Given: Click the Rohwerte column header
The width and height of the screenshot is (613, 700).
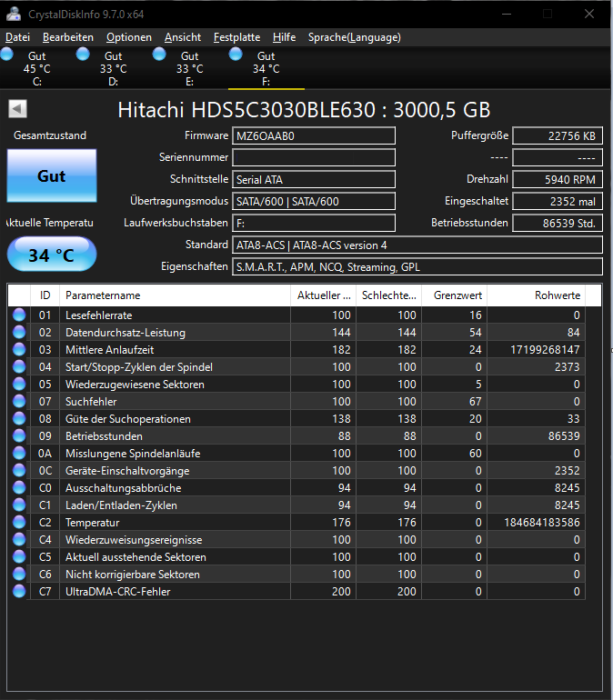Looking at the screenshot, I should coord(537,295).
